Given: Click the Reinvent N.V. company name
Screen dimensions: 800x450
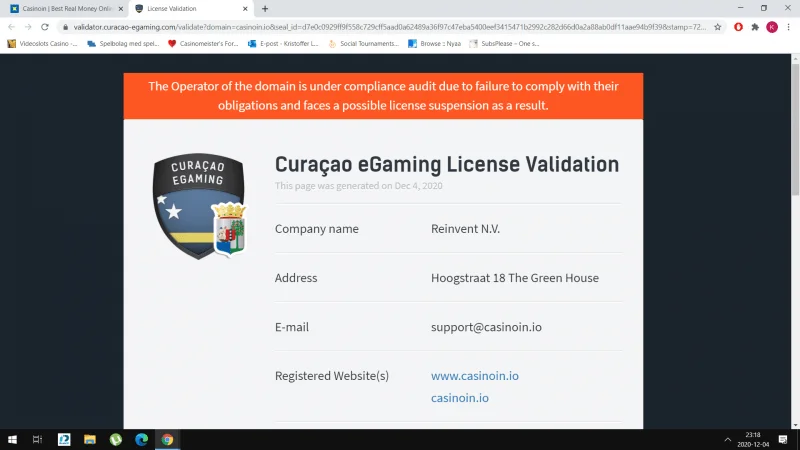Looking at the screenshot, I should pos(465,229).
